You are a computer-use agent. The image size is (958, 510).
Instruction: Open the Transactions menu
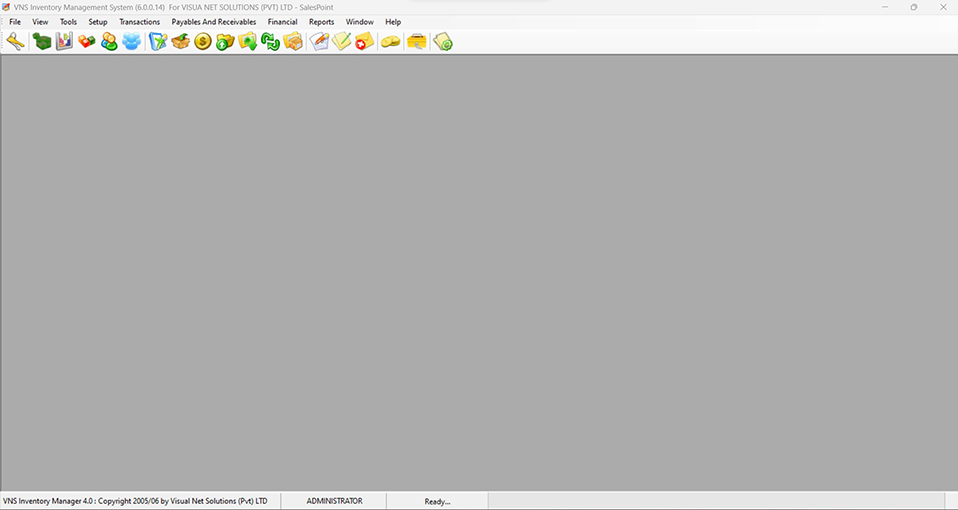click(139, 22)
